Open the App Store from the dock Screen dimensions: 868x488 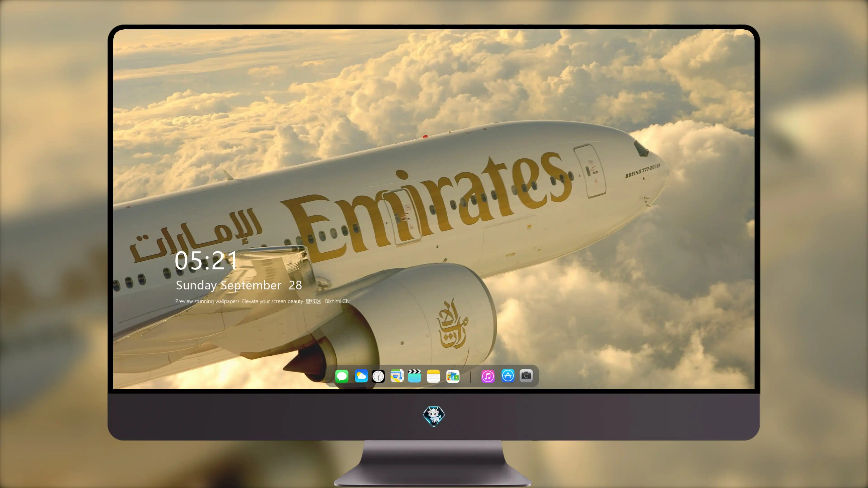(x=508, y=375)
